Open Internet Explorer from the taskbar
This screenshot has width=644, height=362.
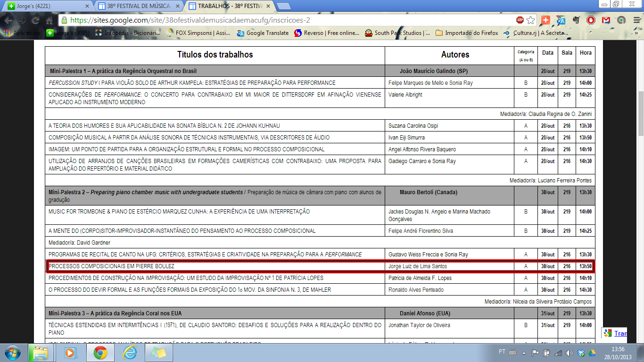(x=129, y=353)
